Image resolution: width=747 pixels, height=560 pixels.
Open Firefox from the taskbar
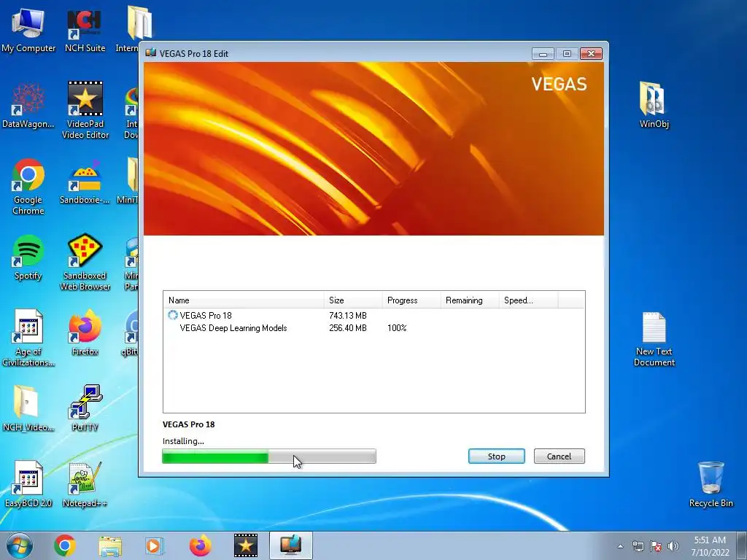click(x=200, y=545)
